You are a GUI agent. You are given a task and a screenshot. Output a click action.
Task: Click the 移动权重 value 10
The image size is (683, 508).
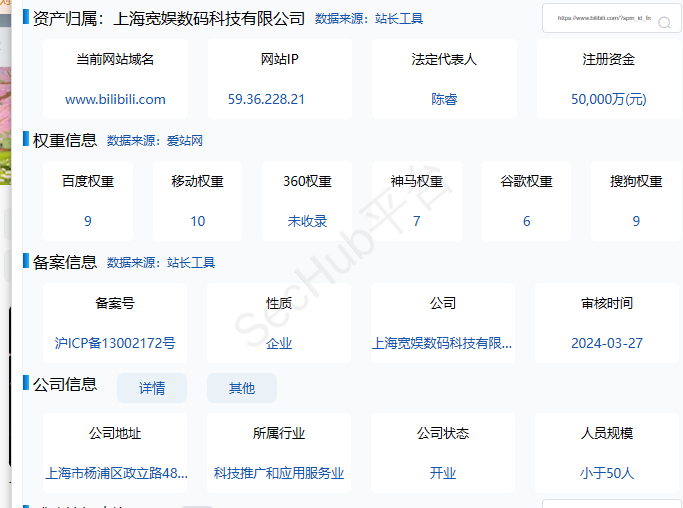coord(198,221)
